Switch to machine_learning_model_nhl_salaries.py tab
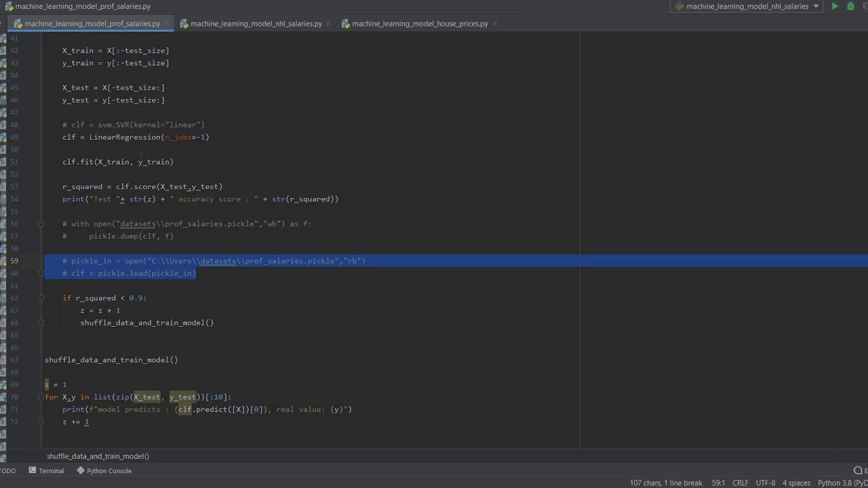 [x=256, y=24]
